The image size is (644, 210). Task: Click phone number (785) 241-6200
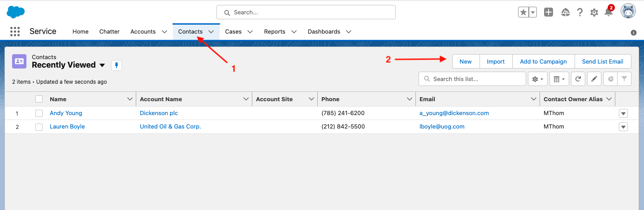[x=343, y=113]
